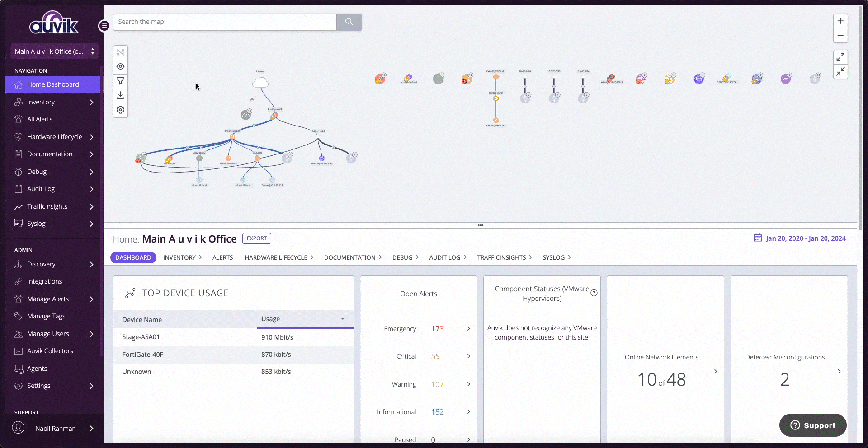Click the EXPORT button
The image size is (868, 448).
pyautogui.click(x=257, y=238)
